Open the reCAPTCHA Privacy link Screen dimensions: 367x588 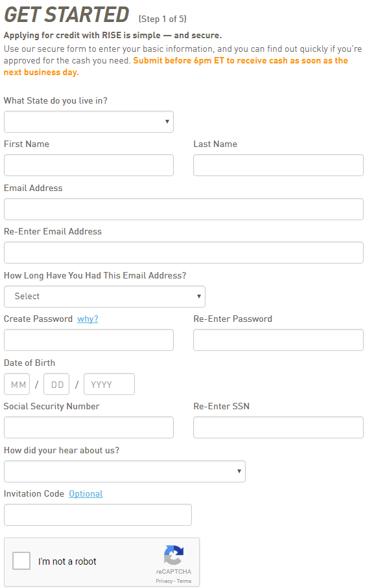(x=164, y=581)
